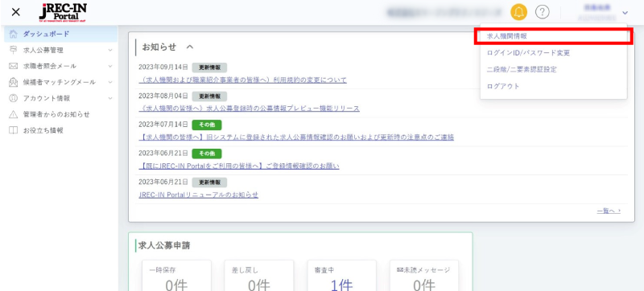644x291 pixels.
Task: Click the 差し戻し 0件 card
Action: coord(259,276)
